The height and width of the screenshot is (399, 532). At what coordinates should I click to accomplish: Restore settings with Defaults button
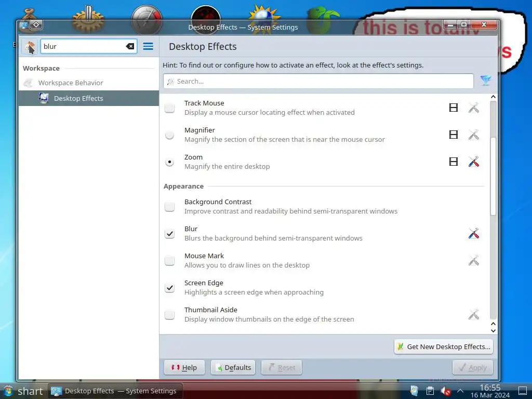[x=233, y=367]
